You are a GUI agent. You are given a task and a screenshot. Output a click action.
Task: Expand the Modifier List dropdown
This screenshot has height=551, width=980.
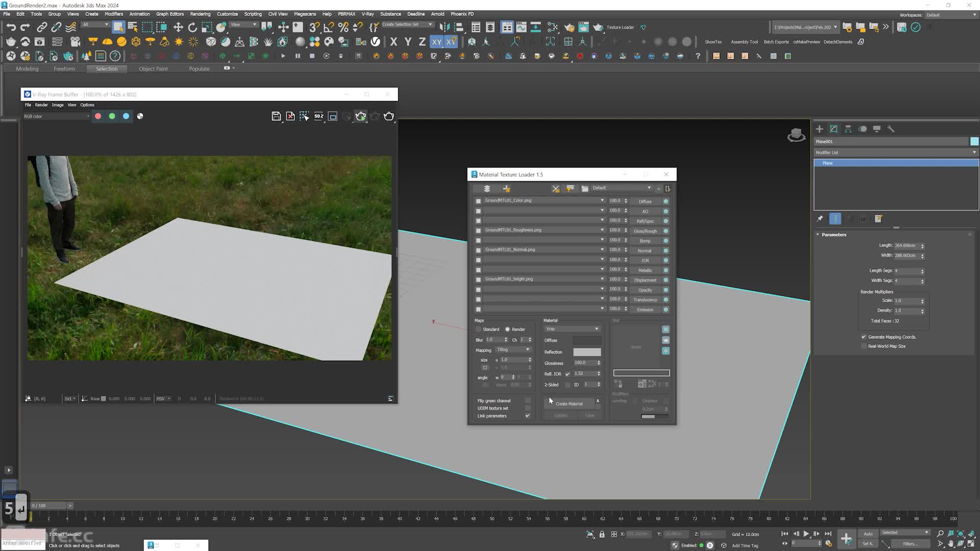[896, 153]
